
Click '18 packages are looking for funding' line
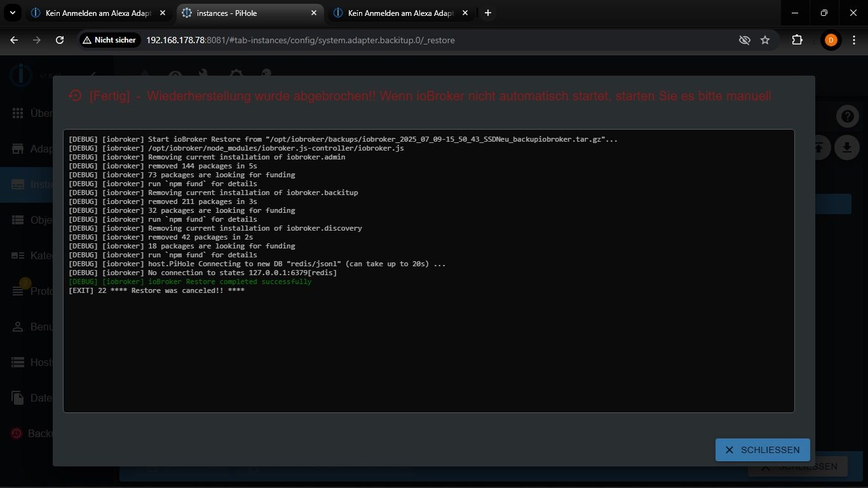(182, 246)
